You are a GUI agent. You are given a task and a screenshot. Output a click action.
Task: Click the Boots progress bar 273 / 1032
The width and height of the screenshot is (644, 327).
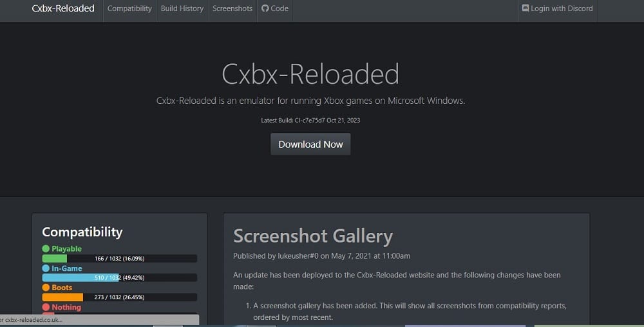120,297
